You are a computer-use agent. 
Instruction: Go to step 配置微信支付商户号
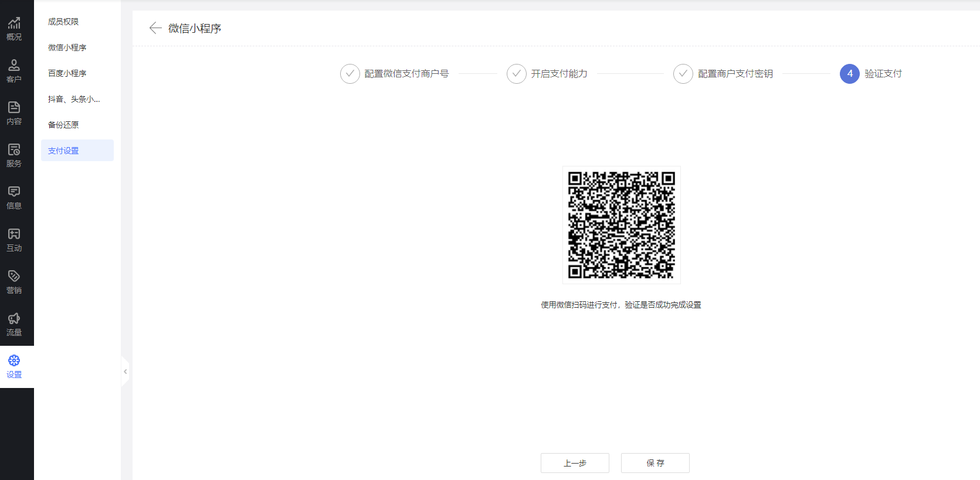pyautogui.click(x=395, y=74)
